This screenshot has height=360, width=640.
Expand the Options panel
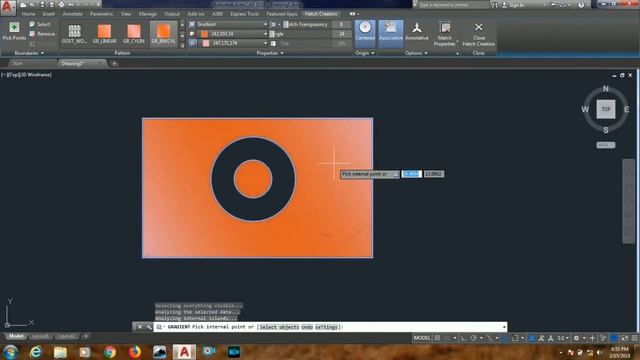(x=416, y=53)
